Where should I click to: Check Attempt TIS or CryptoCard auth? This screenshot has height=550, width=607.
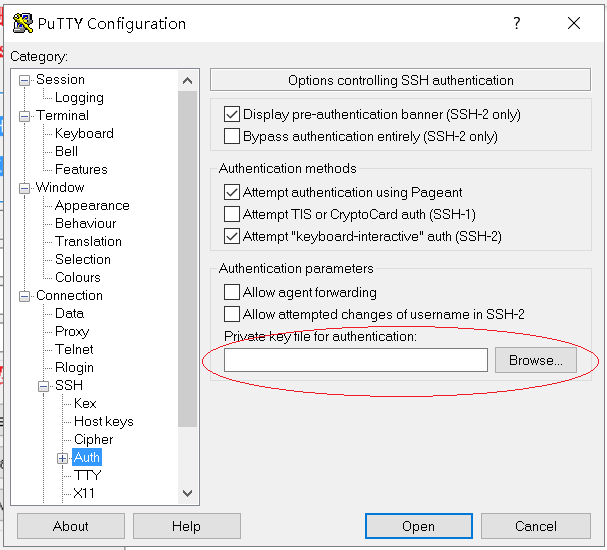[x=233, y=214]
